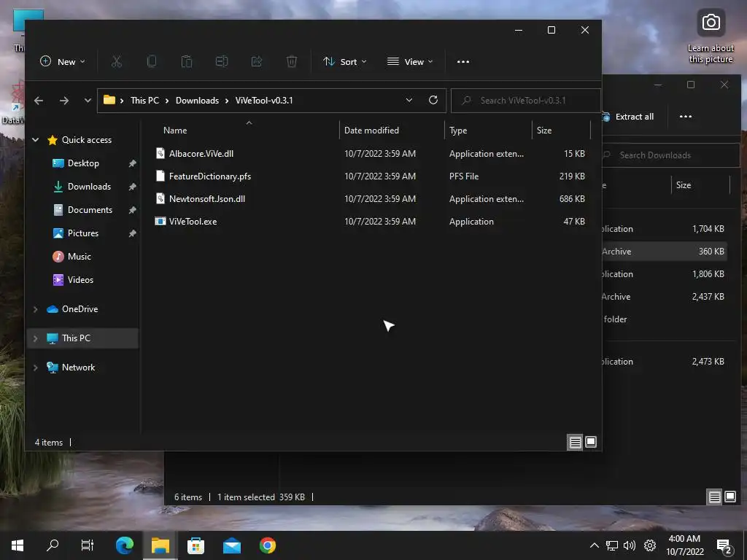This screenshot has width=747, height=560.
Task: Expand the This PC tree node
Action: [35, 338]
